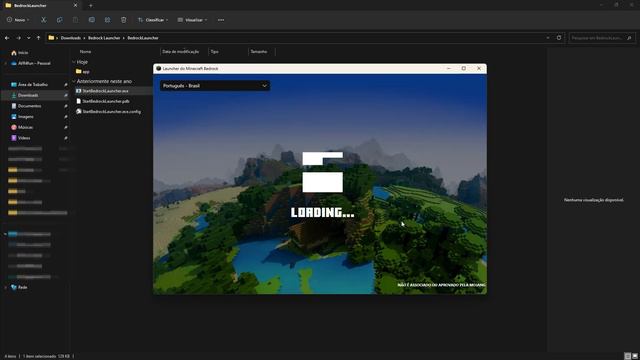Expand the Rede tree node

(5, 287)
